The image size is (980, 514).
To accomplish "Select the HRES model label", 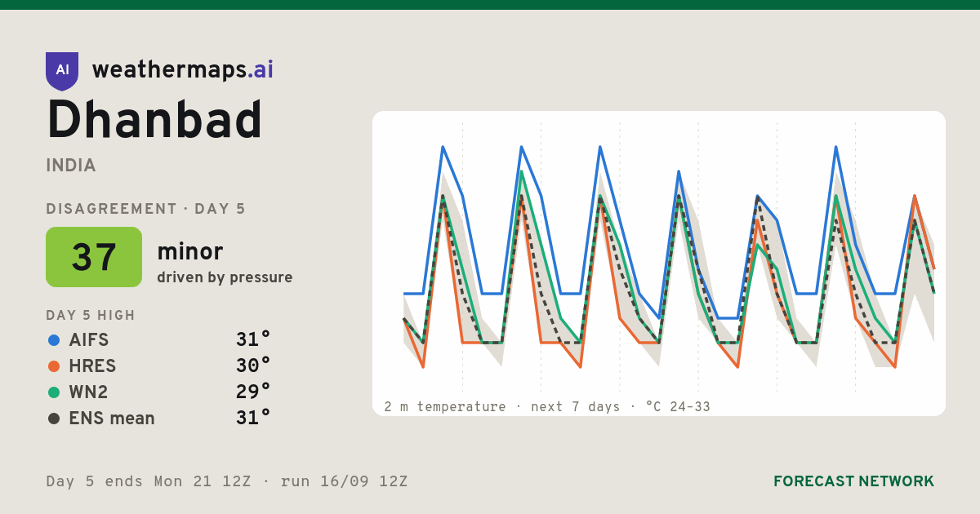I will pyautogui.click(x=92, y=366).
